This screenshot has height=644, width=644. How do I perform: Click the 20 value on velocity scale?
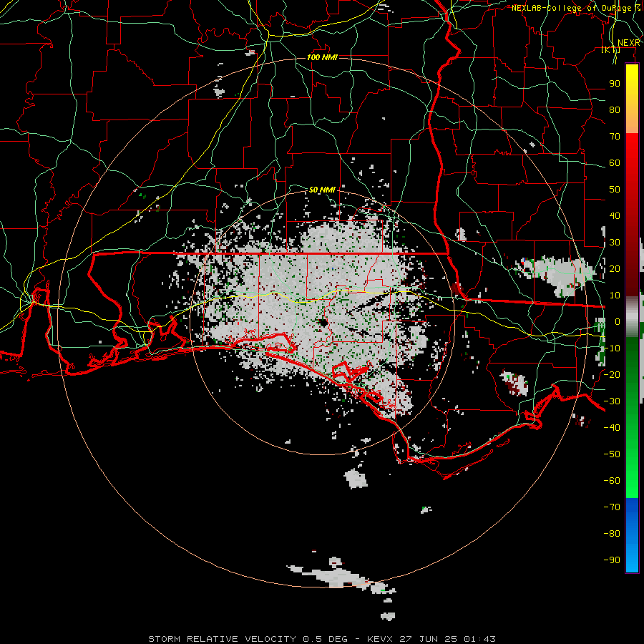tap(615, 269)
